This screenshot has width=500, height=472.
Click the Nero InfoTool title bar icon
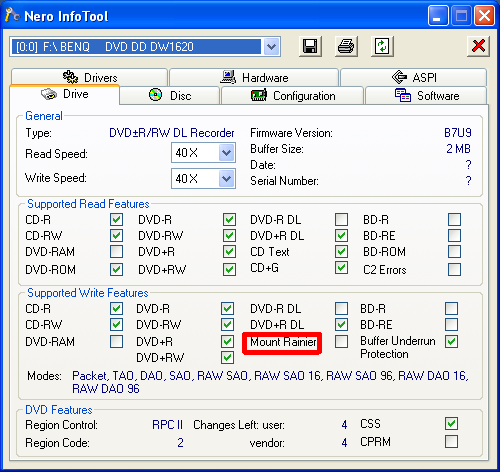pos(12,15)
